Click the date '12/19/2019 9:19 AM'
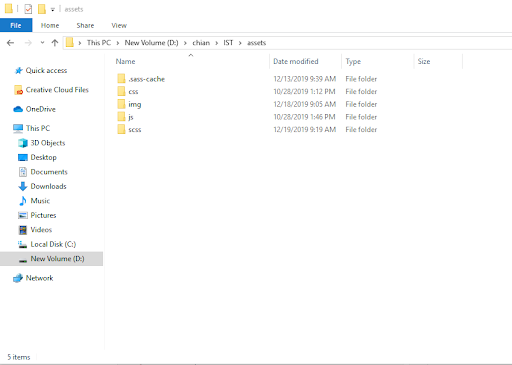 pyautogui.click(x=305, y=130)
